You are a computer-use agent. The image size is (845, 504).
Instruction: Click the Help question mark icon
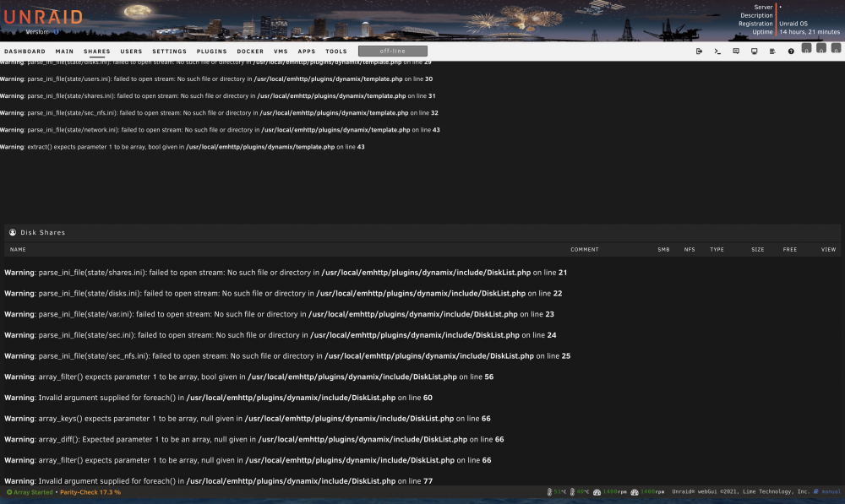coord(791,51)
